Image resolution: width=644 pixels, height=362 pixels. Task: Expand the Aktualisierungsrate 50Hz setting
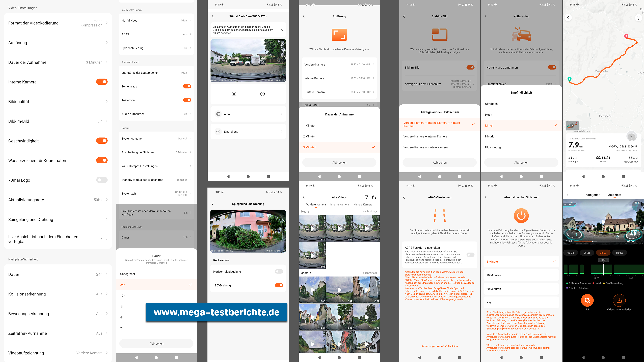pyautogui.click(x=58, y=200)
